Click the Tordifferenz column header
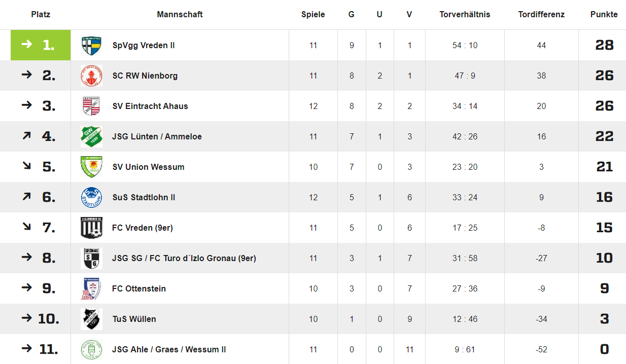The width and height of the screenshot is (626, 364). click(x=541, y=15)
